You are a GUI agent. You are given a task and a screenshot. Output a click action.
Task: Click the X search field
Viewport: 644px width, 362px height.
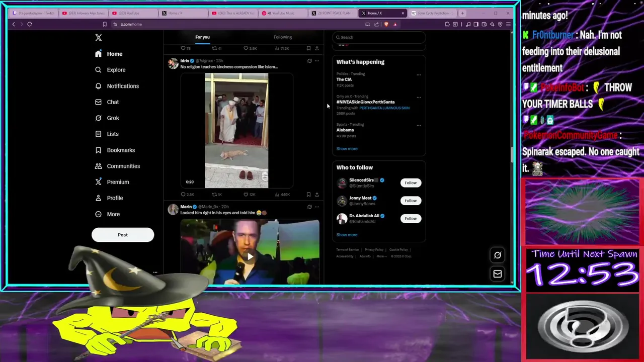coord(378,37)
